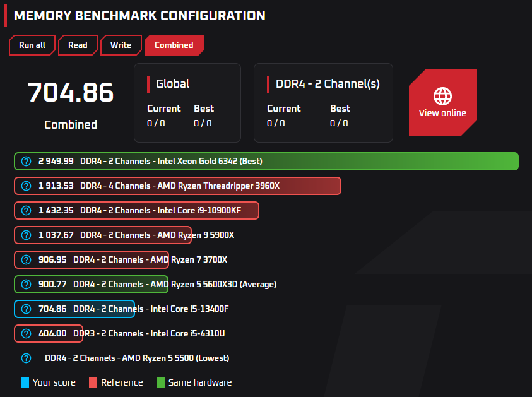This screenshot has width=532, height=397.
Task: Click the green Same hardware legend swatch
Action: tap(160, 382)
